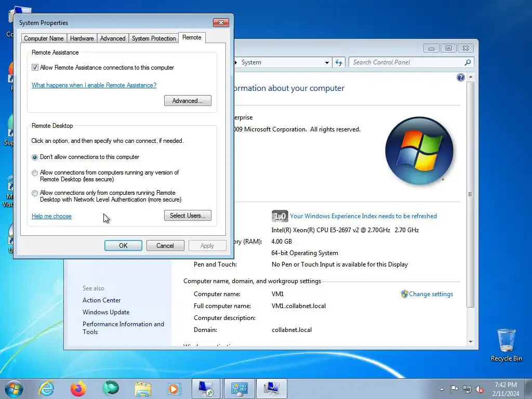Click Change settings link

[431, 294]
